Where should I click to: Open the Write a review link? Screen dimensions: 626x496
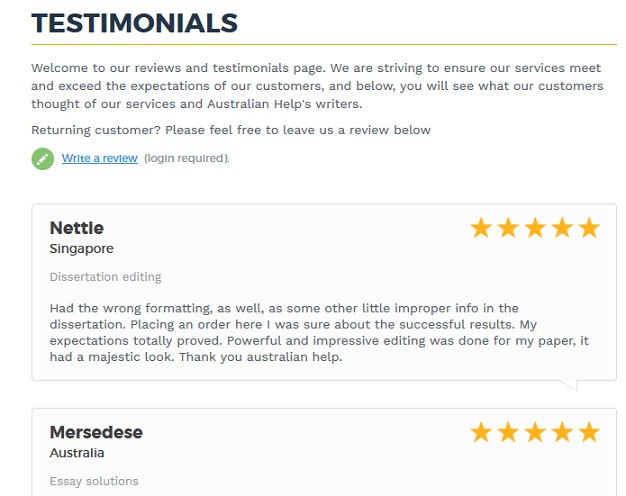[x=99, y=158]
